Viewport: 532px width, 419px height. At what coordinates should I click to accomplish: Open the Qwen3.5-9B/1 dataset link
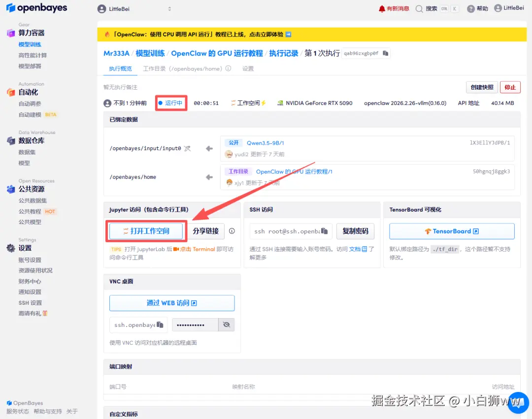(x=266, y=143)
